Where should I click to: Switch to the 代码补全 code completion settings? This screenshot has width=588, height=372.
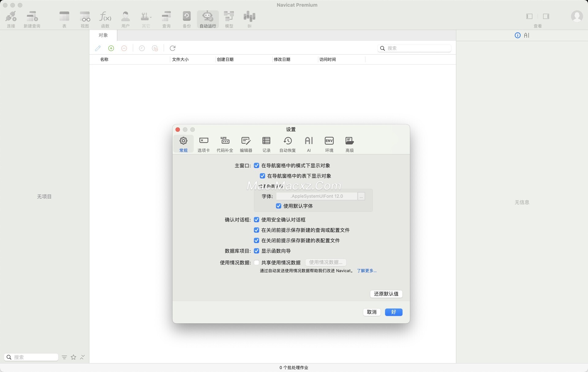tap(225, 144)
